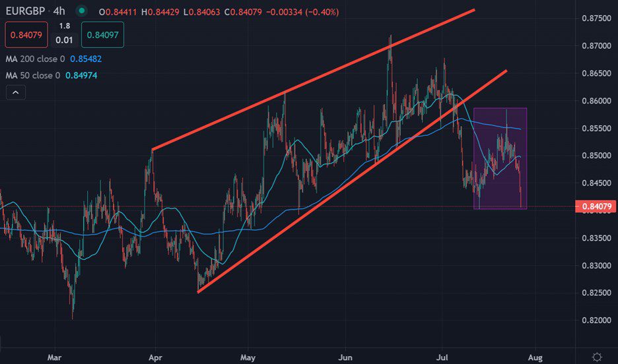Click the 0.82000 price axis label
The height and width of the screenshot is (364, 618).
click(596, 320)
